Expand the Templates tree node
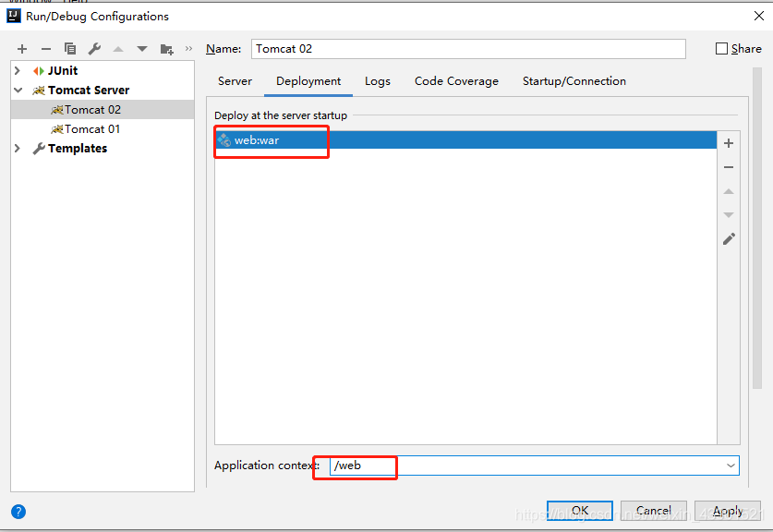The width and height of the screenshot is (773, 532). click(x=18, y=149)
